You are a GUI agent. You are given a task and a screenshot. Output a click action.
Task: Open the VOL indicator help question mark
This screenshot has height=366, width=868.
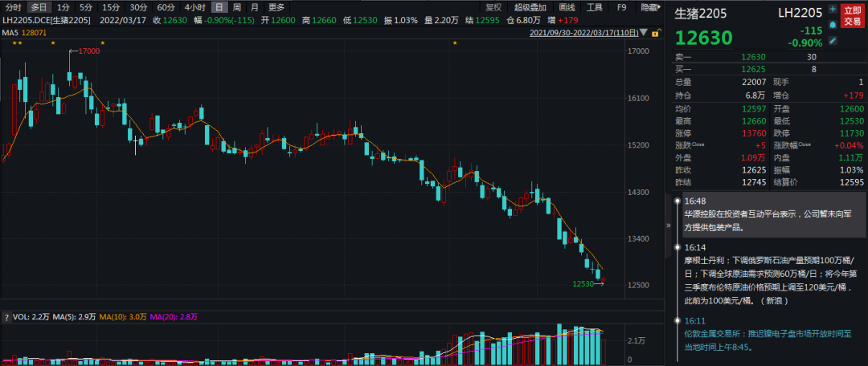point(6,317)
